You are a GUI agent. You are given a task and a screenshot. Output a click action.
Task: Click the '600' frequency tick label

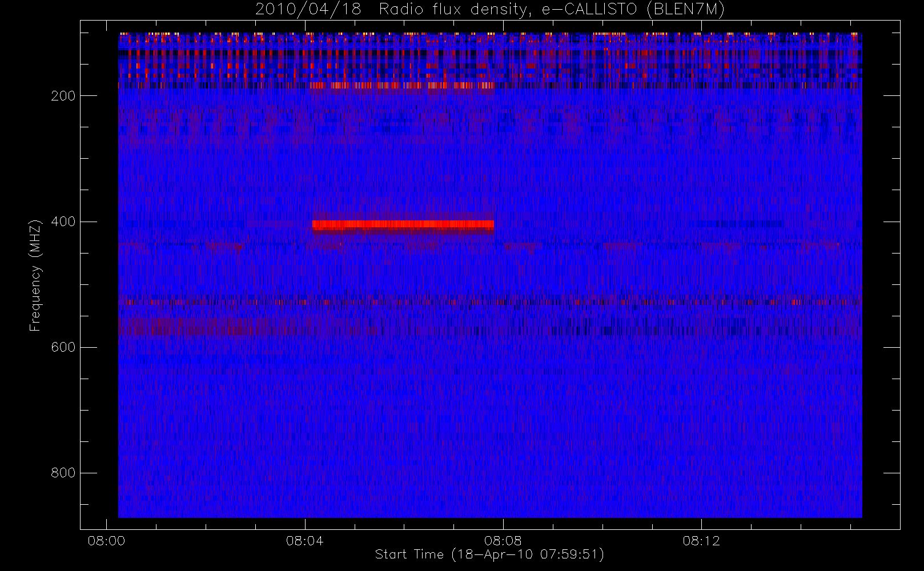click(x=63, y=347)
